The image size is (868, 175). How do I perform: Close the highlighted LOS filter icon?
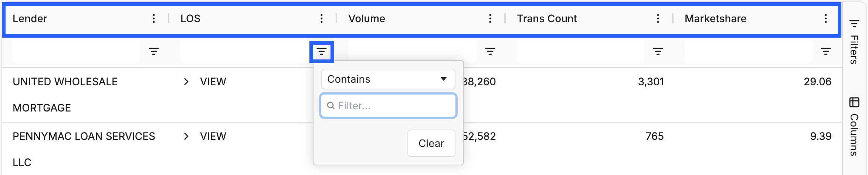pyautogui.click(x=322, y=52)
